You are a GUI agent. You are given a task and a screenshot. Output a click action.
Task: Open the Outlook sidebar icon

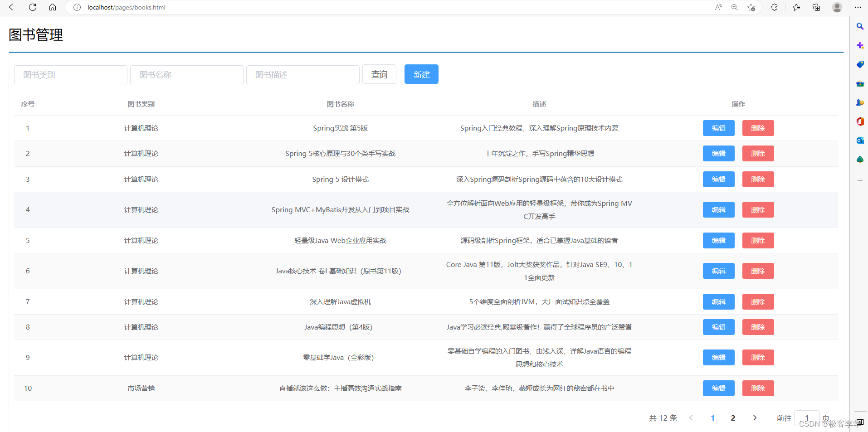coord(860,141)
